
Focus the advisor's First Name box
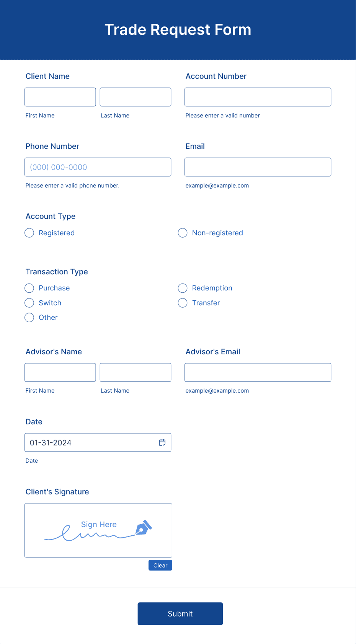coord(60,372)
